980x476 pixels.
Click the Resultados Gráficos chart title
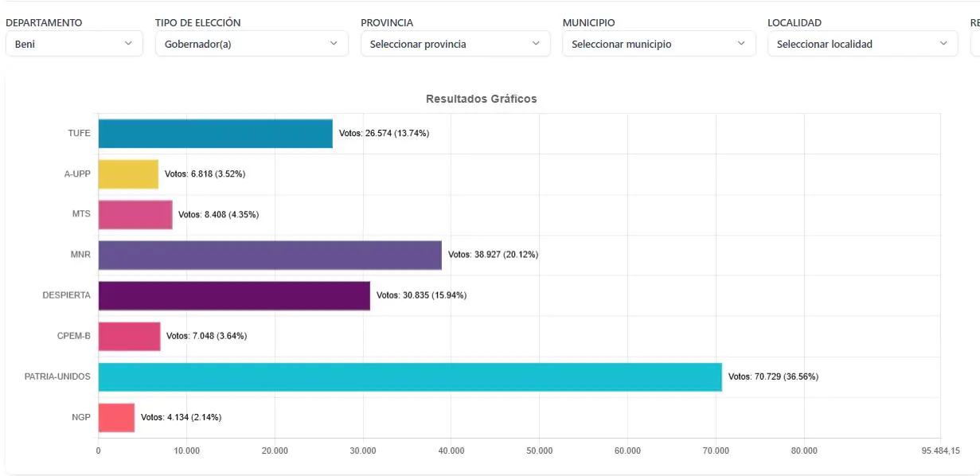tap(481, 99)
